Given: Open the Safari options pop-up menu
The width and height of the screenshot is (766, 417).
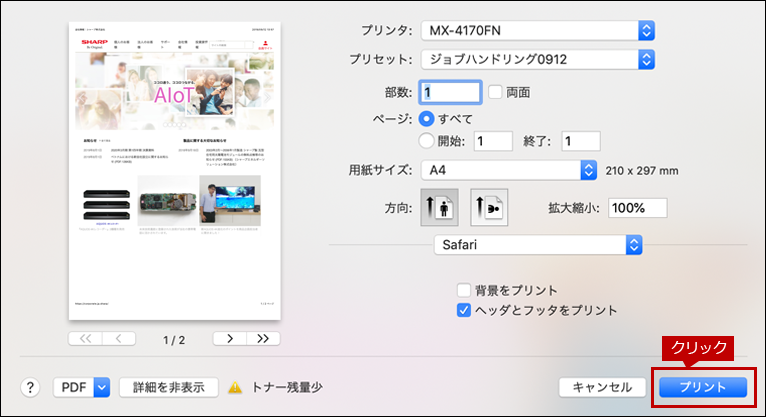Looking at the screenshot, I should coord(538,245).
